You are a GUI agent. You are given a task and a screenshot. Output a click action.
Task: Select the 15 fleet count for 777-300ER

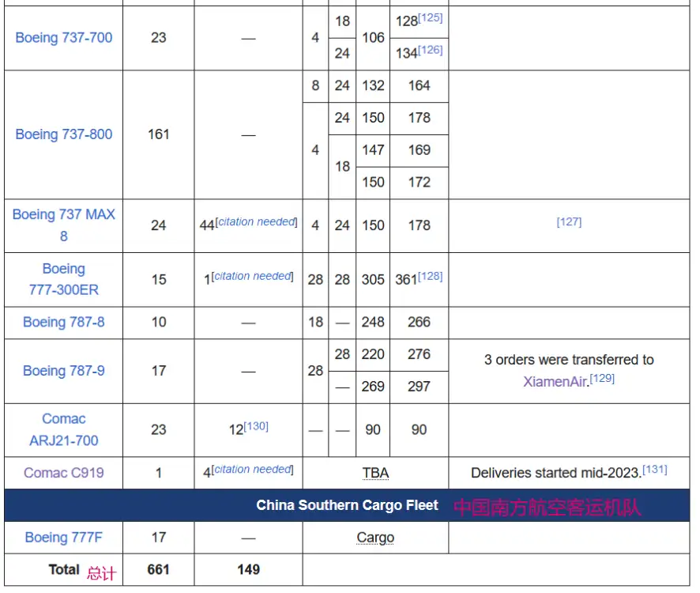click(159, 280)
